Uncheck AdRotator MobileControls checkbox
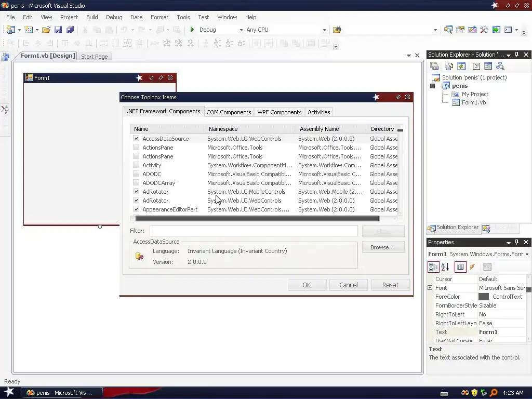532x399 pixels. point(136,191)
